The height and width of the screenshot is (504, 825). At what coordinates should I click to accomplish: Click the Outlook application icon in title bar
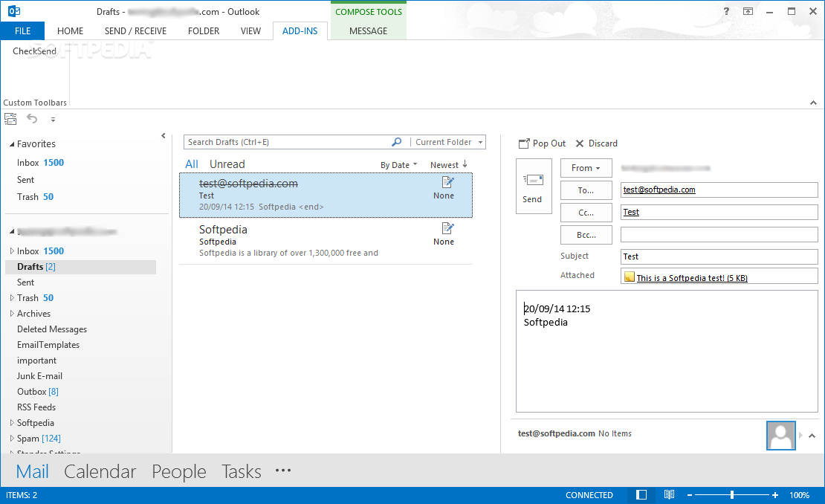coord(13,11)
